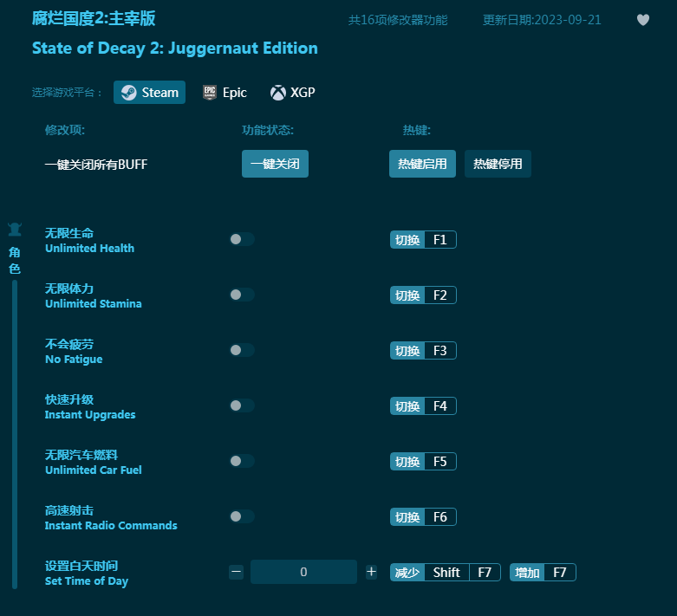Click 'Set Time of Day' label text

pos(87,581)
